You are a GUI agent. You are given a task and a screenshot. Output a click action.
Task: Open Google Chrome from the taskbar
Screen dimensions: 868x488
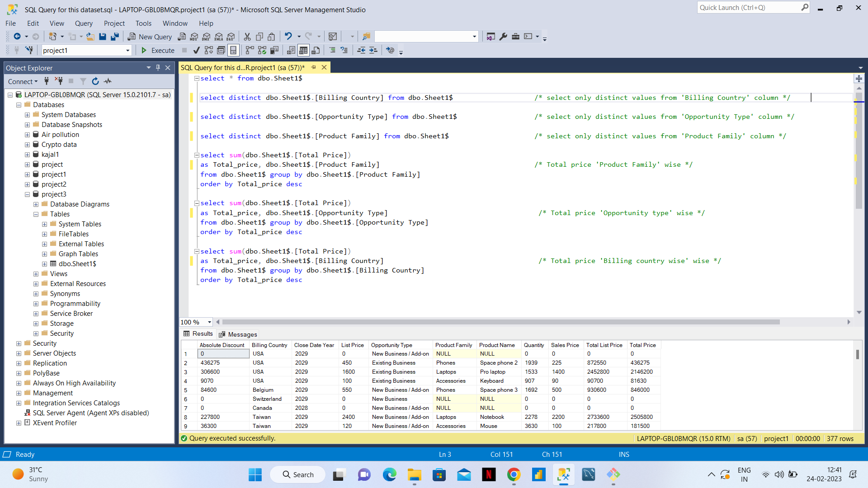coord(514,475)
